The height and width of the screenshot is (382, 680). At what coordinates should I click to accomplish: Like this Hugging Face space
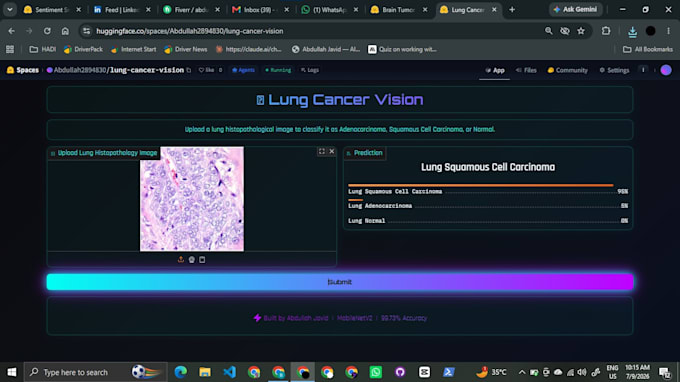(207, 70)
